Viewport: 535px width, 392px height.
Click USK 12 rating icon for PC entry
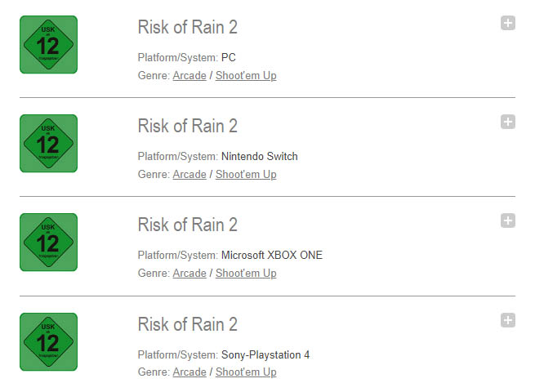tap(48, 45)
